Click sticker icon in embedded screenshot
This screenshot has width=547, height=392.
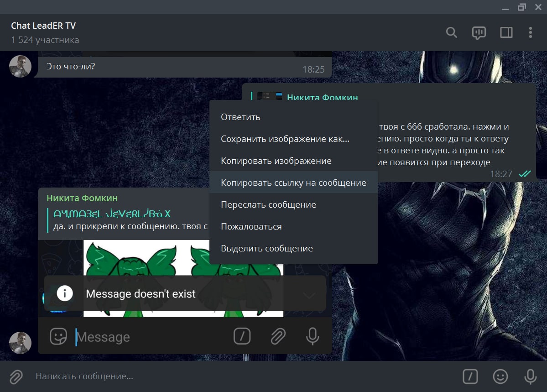(x=58, y=336)
